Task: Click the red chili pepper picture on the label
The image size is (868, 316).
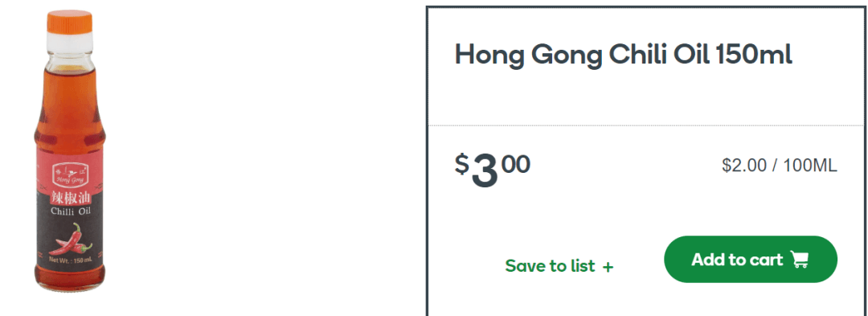Action: tap(73, 239)
